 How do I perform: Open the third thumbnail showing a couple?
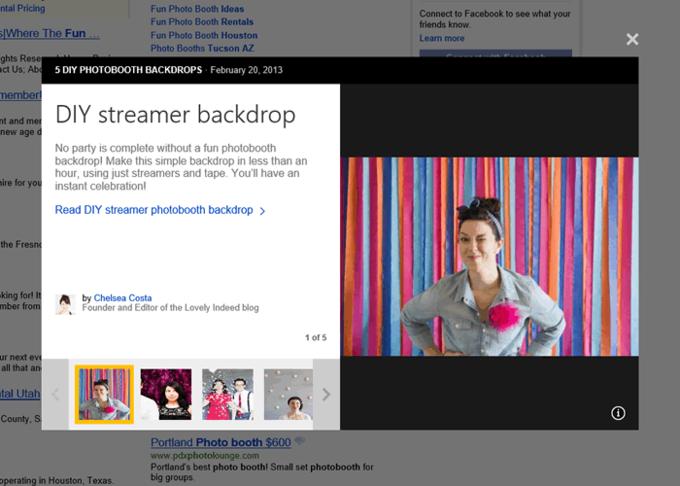pyautogui.click(x=228, y=394)
